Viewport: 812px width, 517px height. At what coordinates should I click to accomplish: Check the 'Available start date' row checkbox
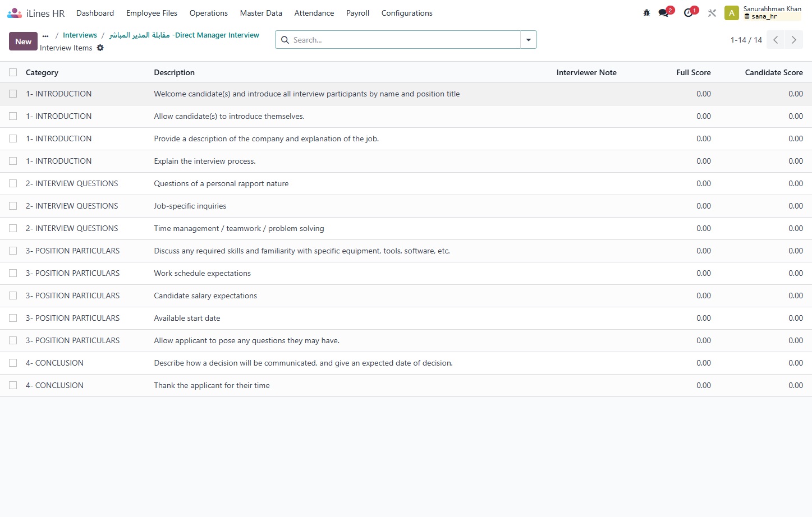click(x=13, y=318)
